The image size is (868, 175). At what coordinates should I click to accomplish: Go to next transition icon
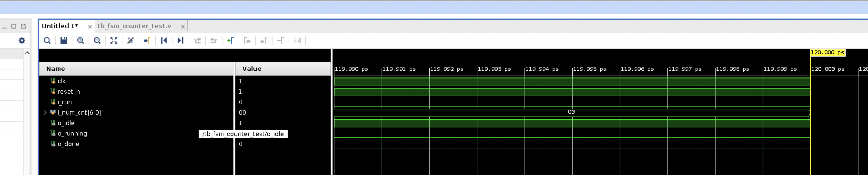[x=214, y=41]
